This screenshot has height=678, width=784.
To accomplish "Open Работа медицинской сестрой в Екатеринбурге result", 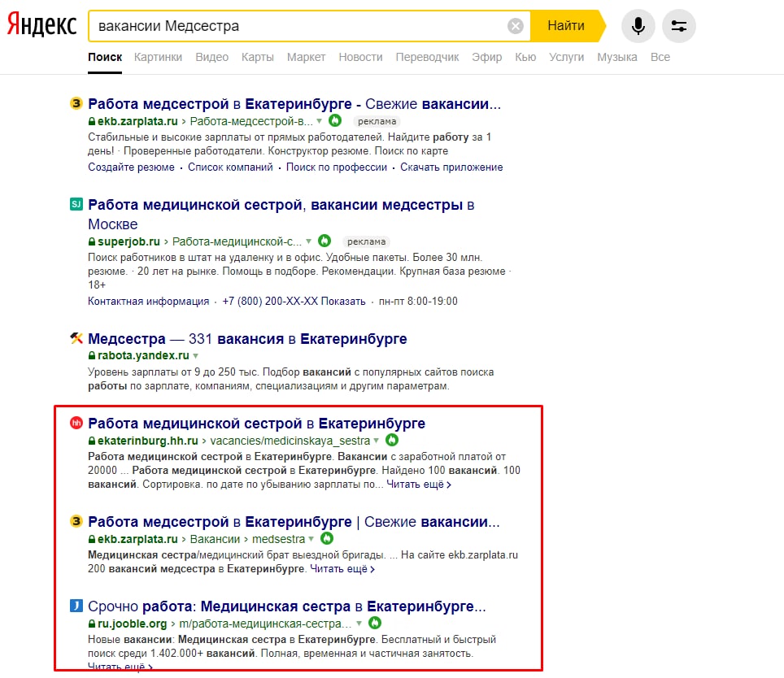I will [256, 424].
